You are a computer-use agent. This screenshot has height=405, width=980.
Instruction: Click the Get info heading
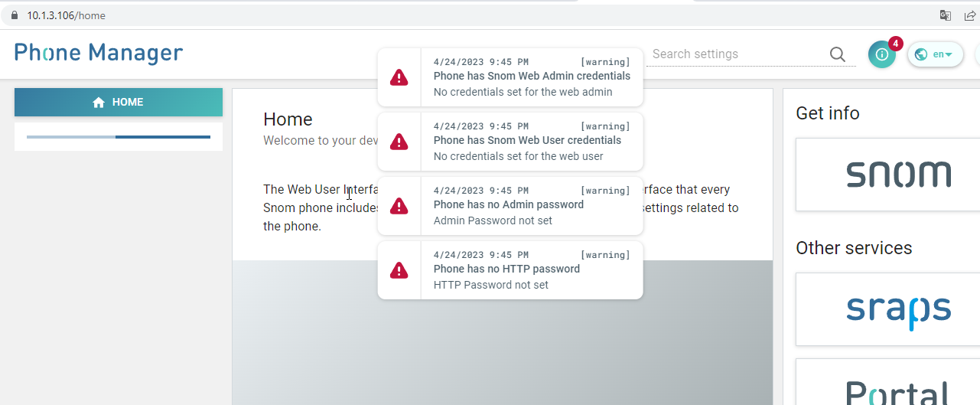click(x=828, y=113)
